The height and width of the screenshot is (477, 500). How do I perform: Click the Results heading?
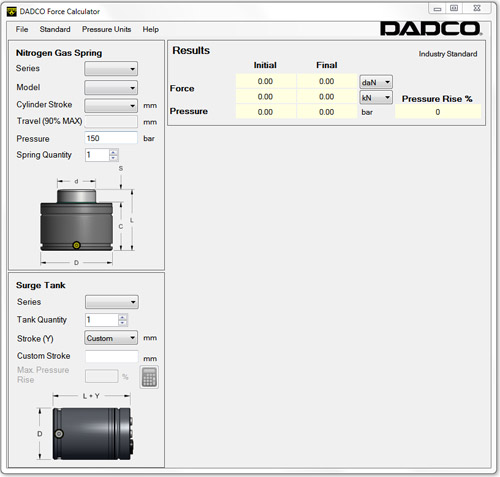(x=191, y=50)
